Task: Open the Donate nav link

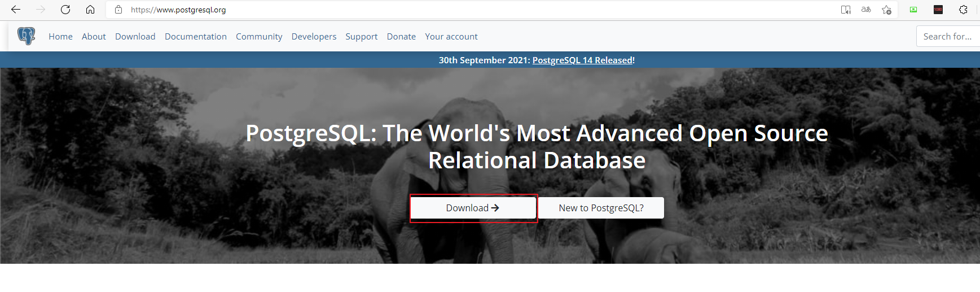Action: coord(401,36)
